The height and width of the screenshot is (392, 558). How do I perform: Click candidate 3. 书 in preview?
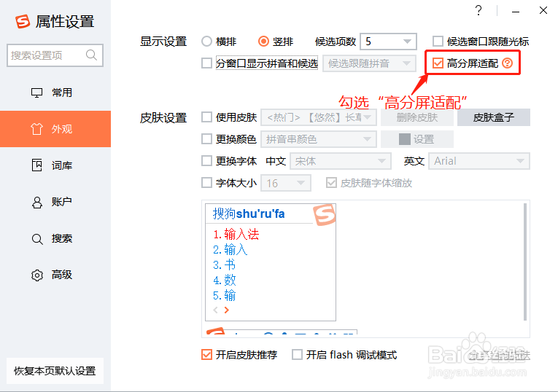tap(224, 264)
